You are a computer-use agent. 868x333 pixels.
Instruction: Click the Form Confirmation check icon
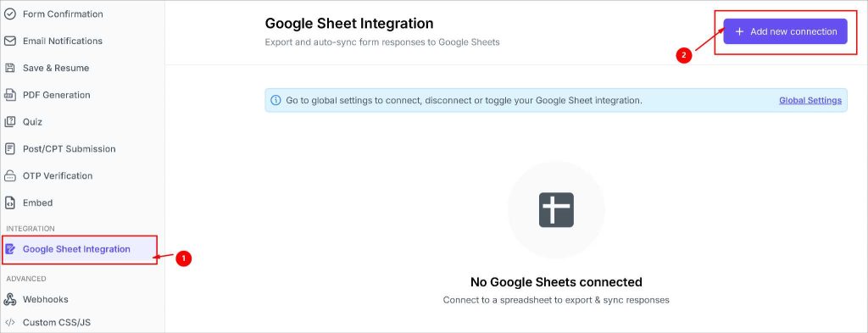(10, 14)
